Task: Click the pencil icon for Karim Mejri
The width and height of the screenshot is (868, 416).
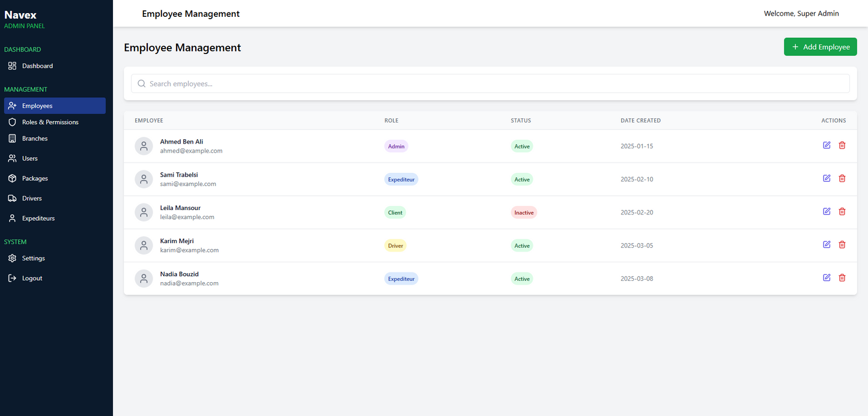Action: 827,244
